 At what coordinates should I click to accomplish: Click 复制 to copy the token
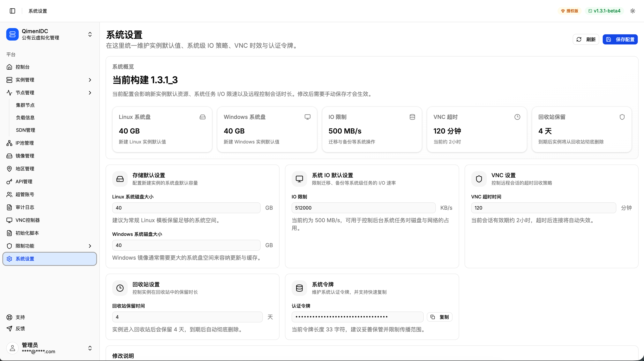tap(439, 317)
